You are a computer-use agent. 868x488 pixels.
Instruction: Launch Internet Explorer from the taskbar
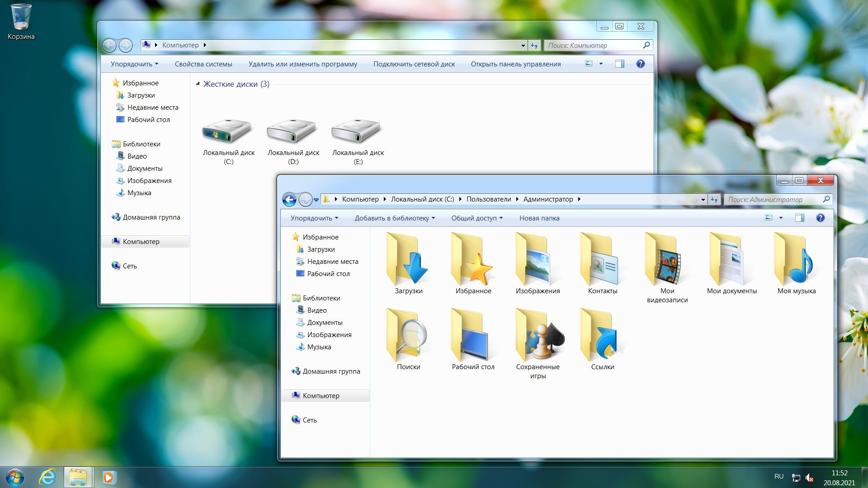47,477
